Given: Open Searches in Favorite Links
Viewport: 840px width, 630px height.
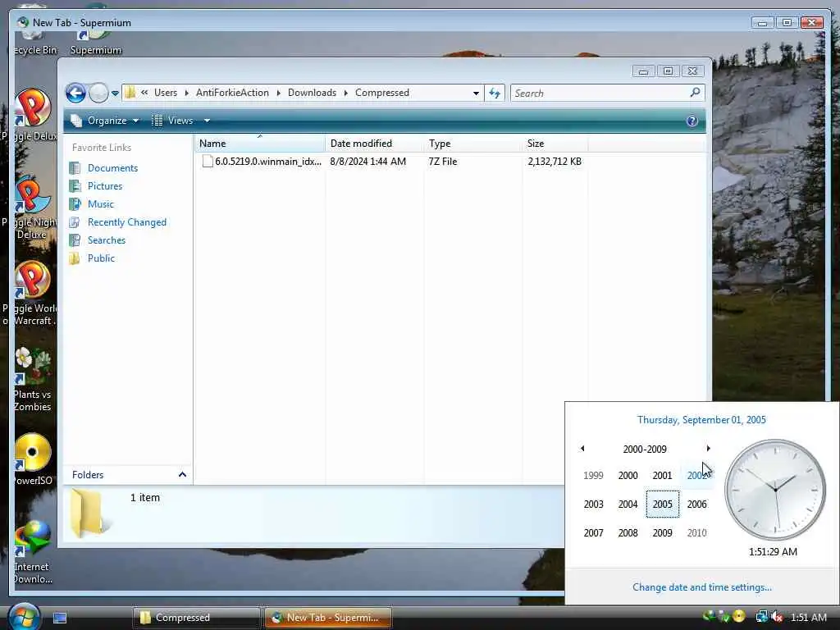Looking at the screenshot, I should pyautogui.click(x=107, y=240).
